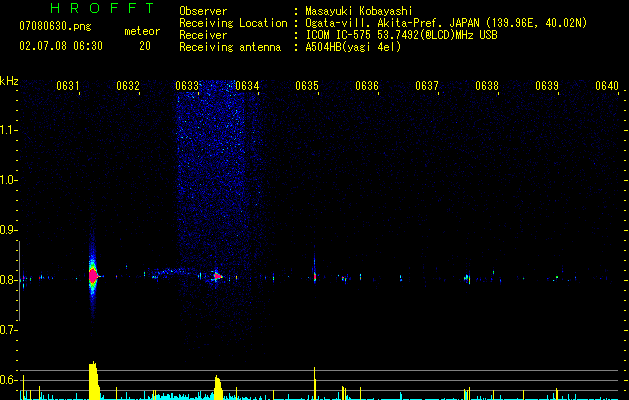Click the 0.8 kHz axis label
The height and width of the screenshot is (400, 629).
(x=9, y=280)
